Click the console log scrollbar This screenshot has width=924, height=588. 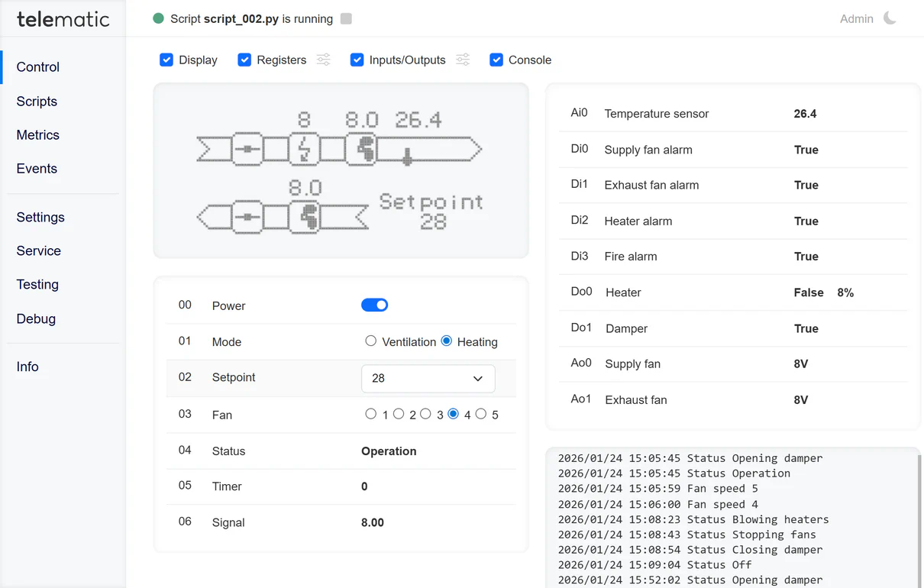click(x=919, y=519)
